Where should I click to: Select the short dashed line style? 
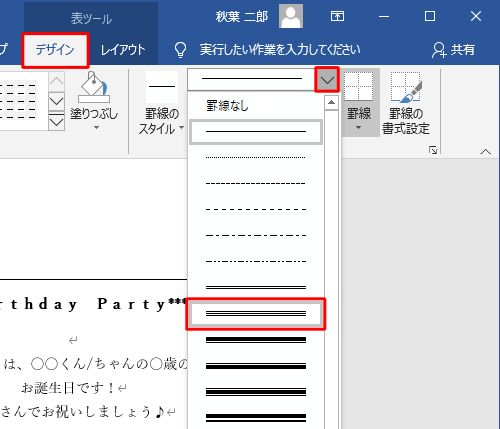pos(256,183)
